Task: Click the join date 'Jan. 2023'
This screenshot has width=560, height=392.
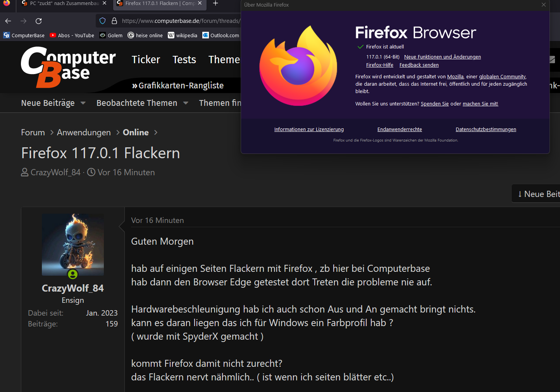Action: coord(102,313)
